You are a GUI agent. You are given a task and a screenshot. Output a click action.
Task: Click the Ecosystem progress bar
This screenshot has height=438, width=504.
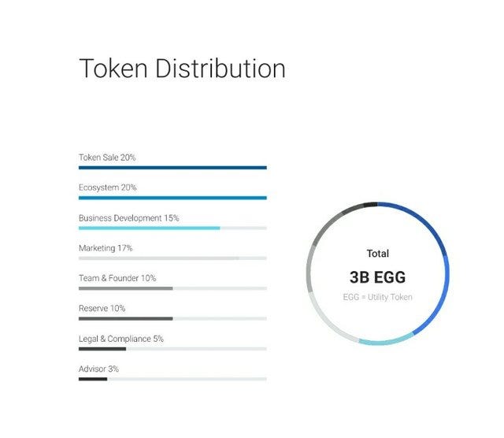pyautogui.click(x=172, y=198)
